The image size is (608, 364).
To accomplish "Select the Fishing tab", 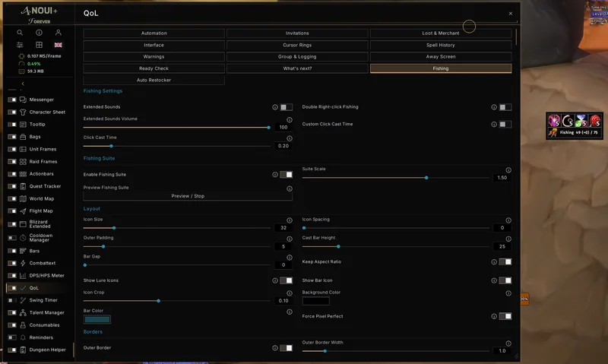I will click(x=441, y=68).
